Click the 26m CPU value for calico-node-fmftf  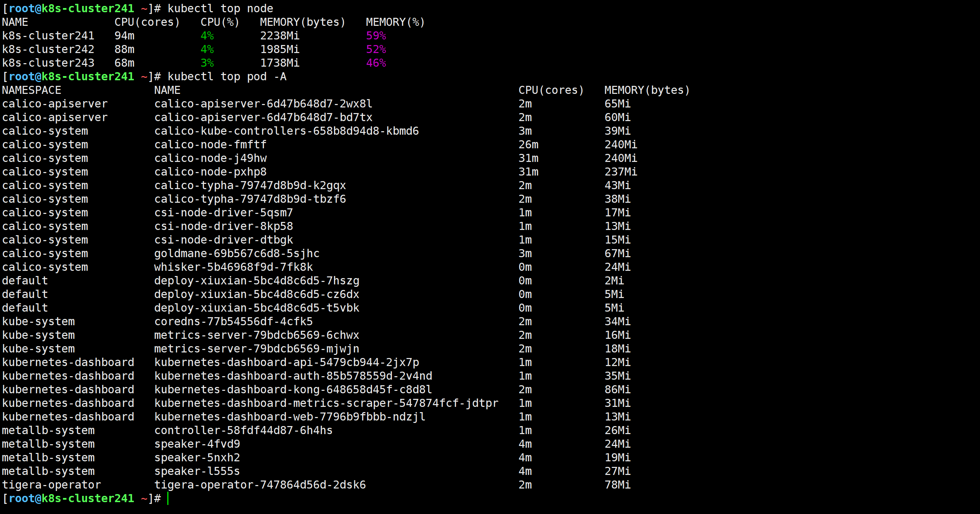tap(529, 145)
